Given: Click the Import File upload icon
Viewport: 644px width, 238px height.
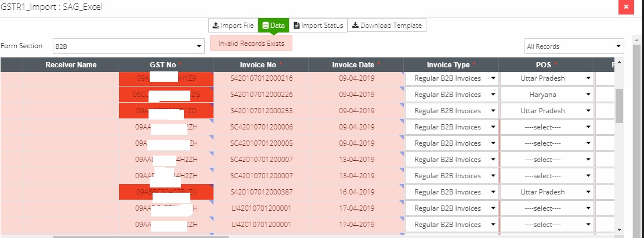Looking at the screenshot, I should [216, 26].
